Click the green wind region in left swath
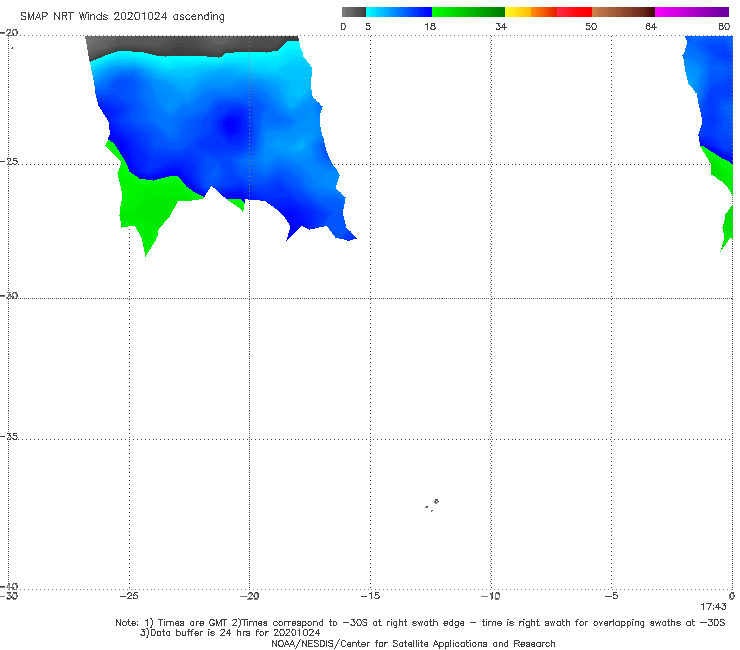This screenshot has width=740, height=650. point(151,203)
